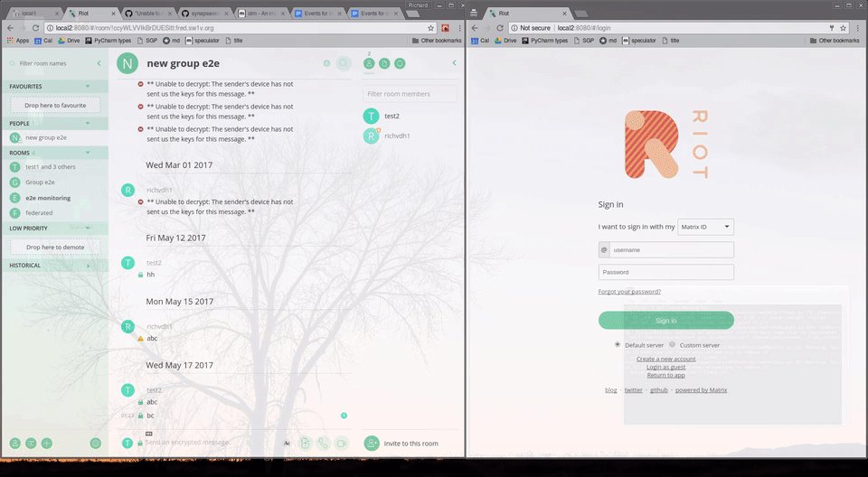868x477 pixels.
Task: Open the powered by Matrix link
Action: click(x=701, y=390)
